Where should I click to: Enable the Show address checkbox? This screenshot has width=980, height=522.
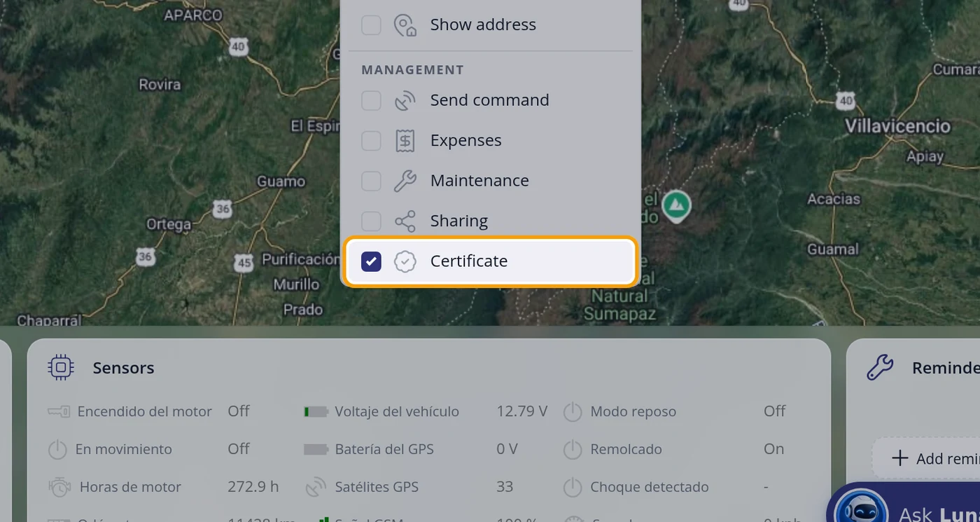point(371,25)
